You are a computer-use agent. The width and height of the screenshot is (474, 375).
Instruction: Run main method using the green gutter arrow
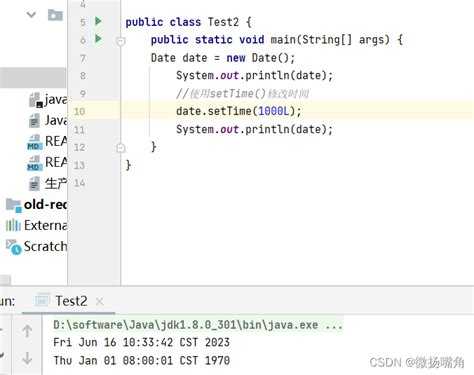point(98,39)
